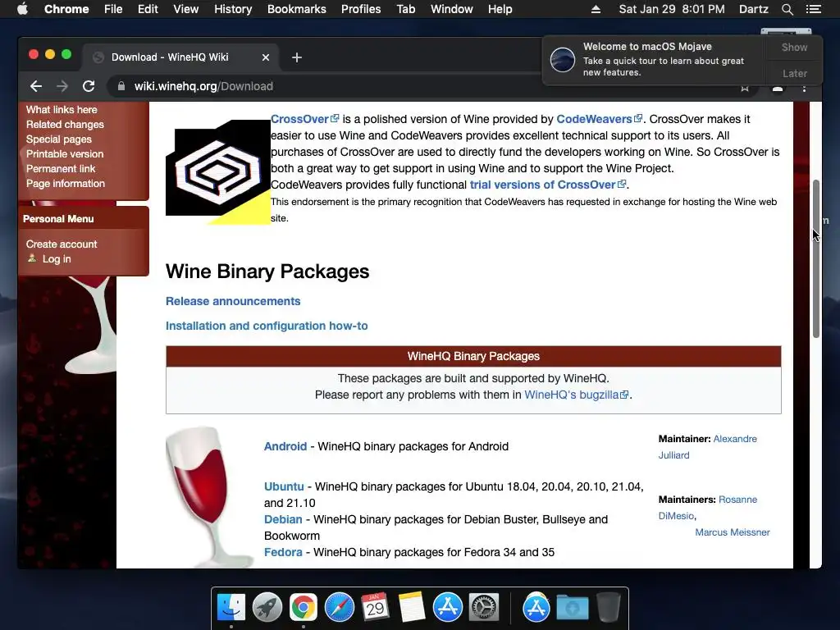Image resolution: width=840 pixels, height=630 pixels.
Task: Click Show on the Mojave notification
Action: click(794, 47)
